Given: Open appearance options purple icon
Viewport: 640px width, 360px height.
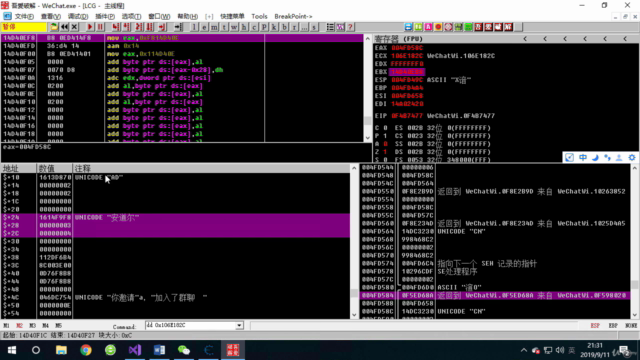Looking at the screenshot, I should pos(340,27).
